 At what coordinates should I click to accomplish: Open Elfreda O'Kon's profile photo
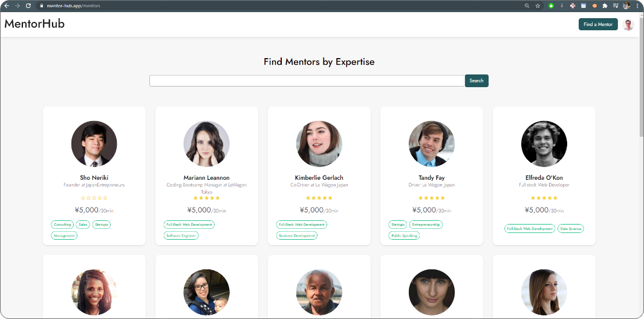coord(544,143)
